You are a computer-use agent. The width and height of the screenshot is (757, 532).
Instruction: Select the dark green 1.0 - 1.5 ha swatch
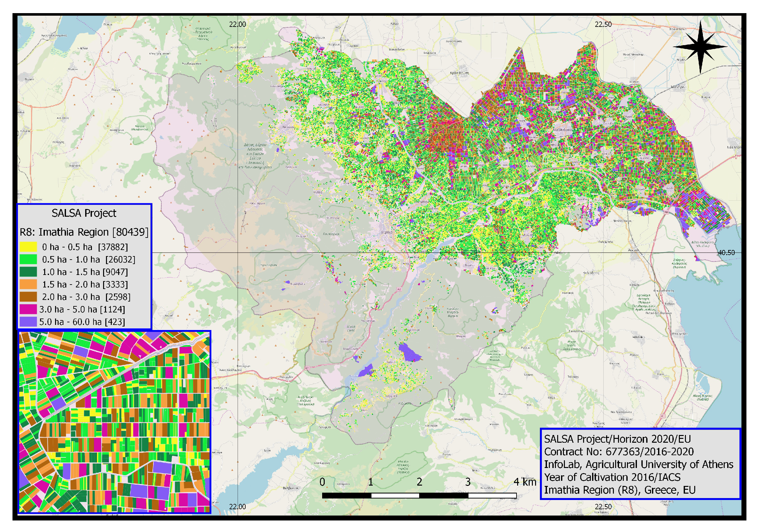[x=28, y=272]
